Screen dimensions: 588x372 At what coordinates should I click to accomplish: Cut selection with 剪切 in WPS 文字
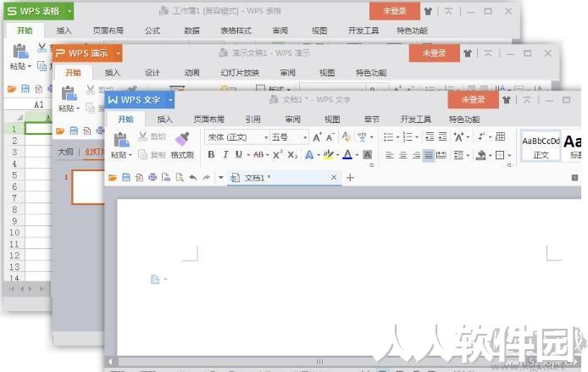tap(152, 136)
